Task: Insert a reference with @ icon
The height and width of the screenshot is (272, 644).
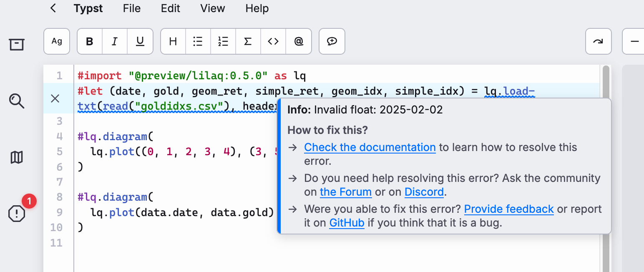Action: point(299,41)
